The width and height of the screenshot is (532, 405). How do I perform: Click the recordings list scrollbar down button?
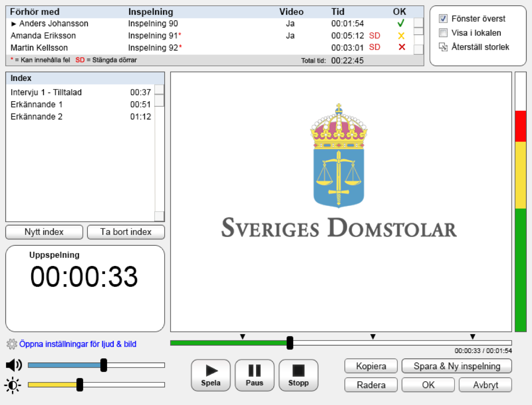click(x=419, y=49)
